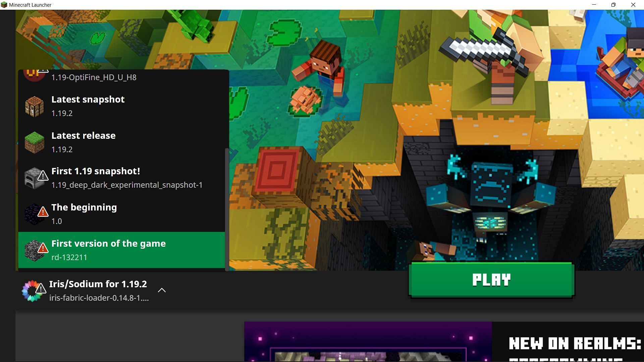
Task: Select Iris/Sodium for 1.19.2 profile
Action: pyautogui.click(x=97, y=290)
